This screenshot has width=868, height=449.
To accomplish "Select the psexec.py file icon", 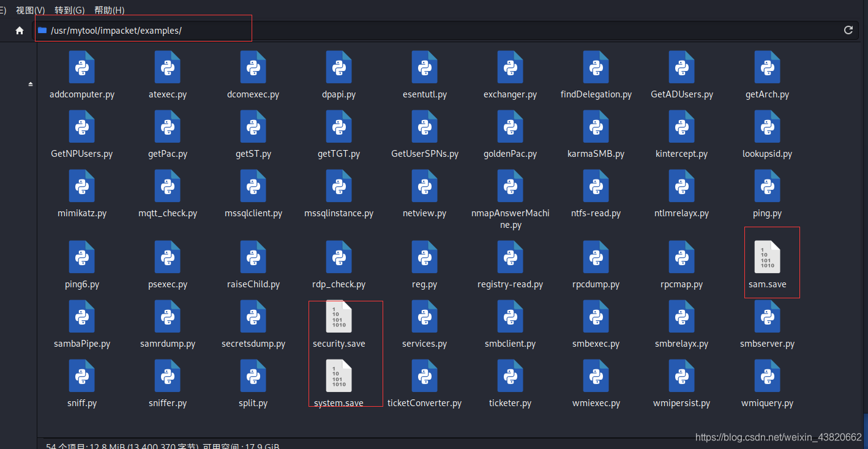I will pos(168,257).
